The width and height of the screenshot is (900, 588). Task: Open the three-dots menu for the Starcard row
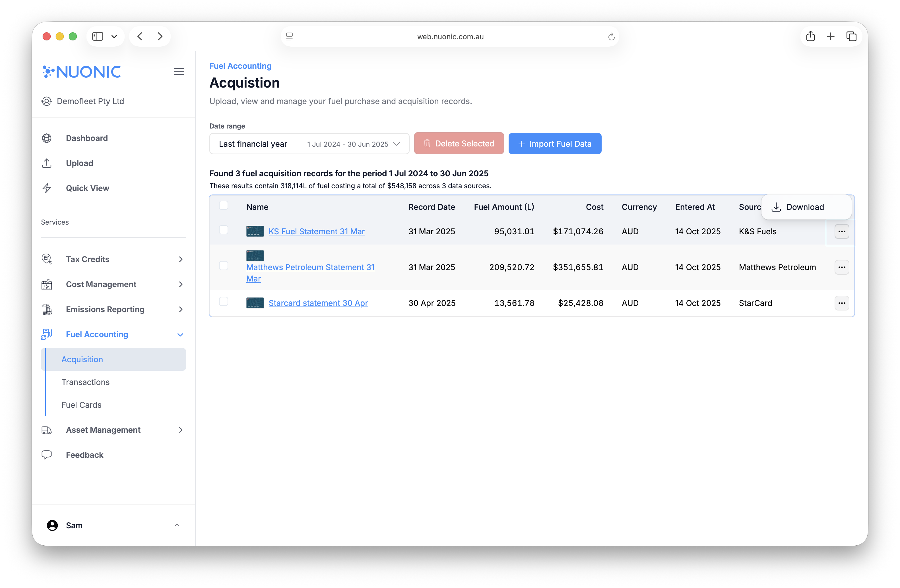click(x=841, y=303)
